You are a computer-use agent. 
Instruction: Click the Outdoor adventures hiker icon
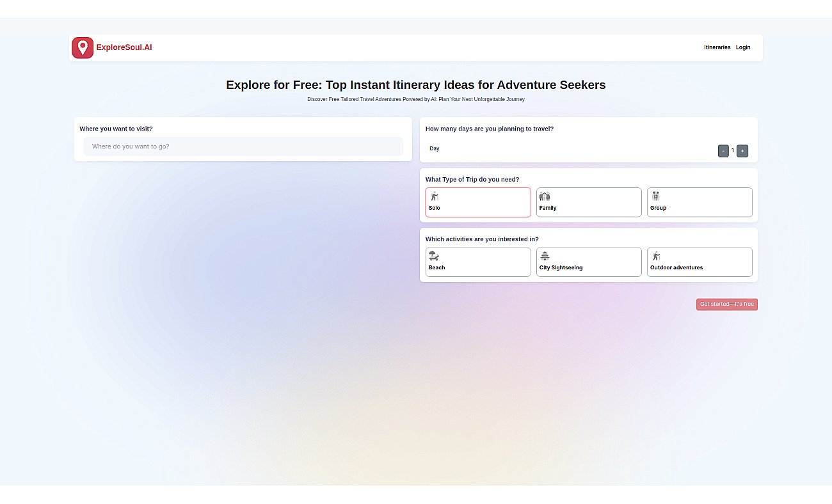[655, 256]
